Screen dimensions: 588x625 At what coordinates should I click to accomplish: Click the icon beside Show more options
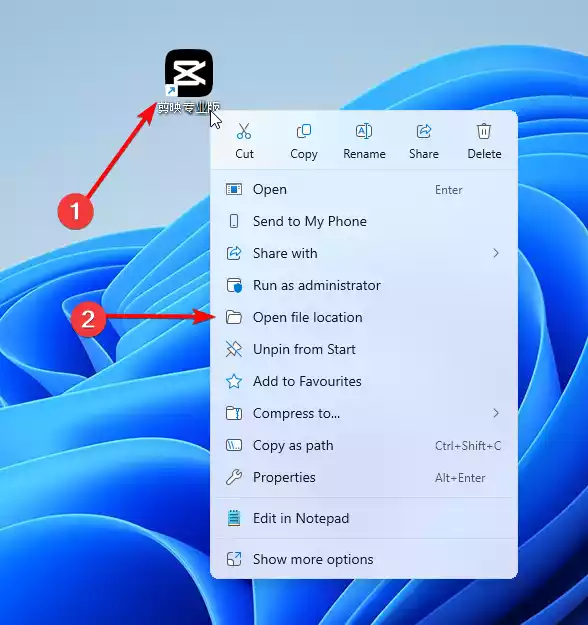(234, 559)
